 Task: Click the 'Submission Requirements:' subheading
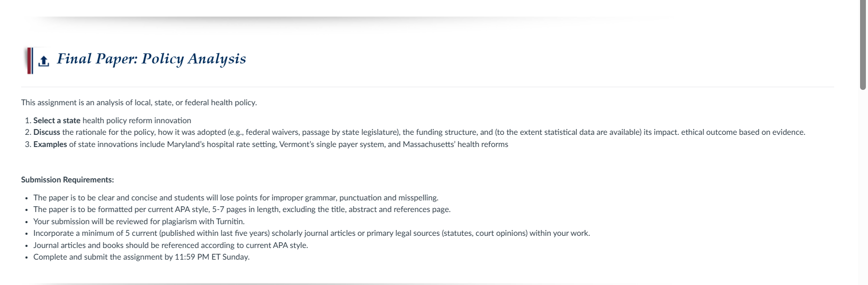click(x=68, y=180)
